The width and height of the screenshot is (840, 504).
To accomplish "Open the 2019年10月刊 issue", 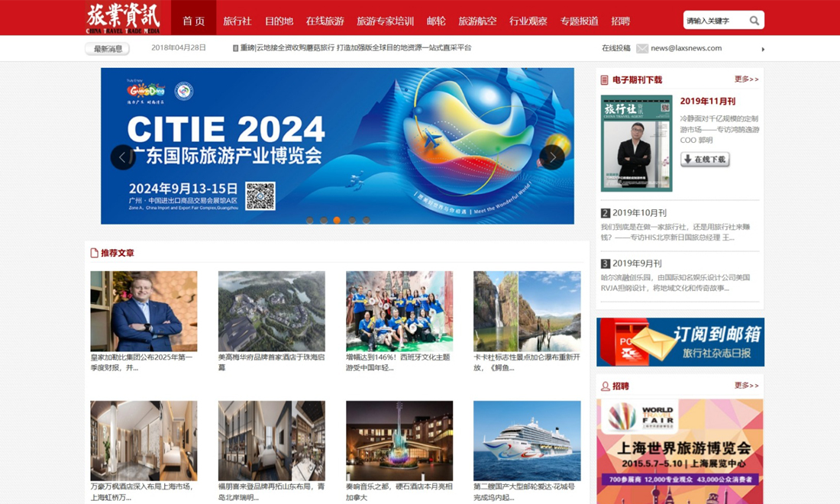I will click(x=639, y=212).
